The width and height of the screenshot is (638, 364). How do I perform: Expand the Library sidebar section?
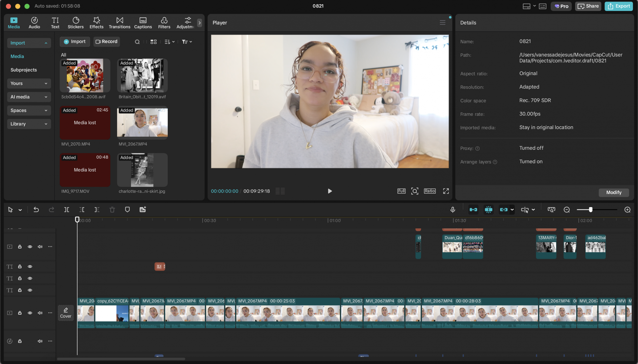click(x=29, y=124)
